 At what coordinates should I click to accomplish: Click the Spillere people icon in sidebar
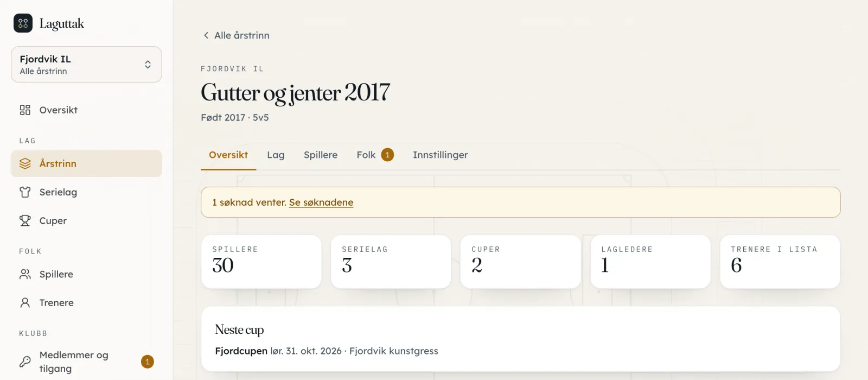(25, 274)
